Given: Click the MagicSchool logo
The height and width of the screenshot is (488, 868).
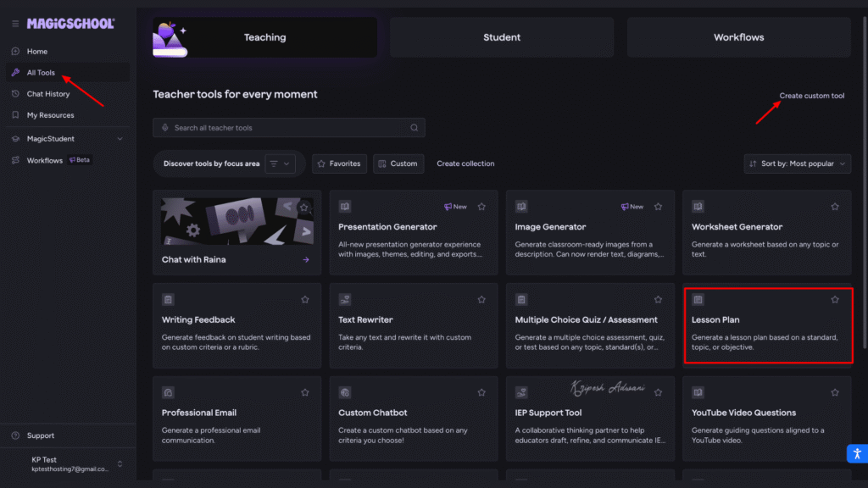Looking at the screenshot, I should pos(71,23).
